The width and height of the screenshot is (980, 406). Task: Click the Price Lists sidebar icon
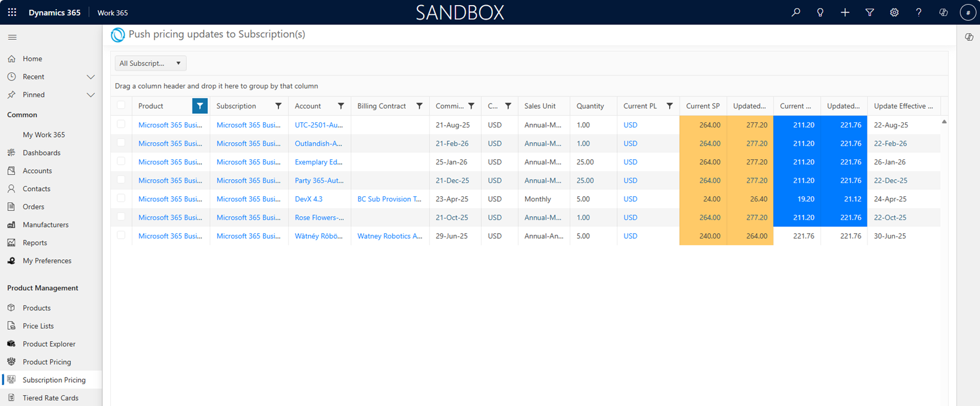[x=11, y=326]
